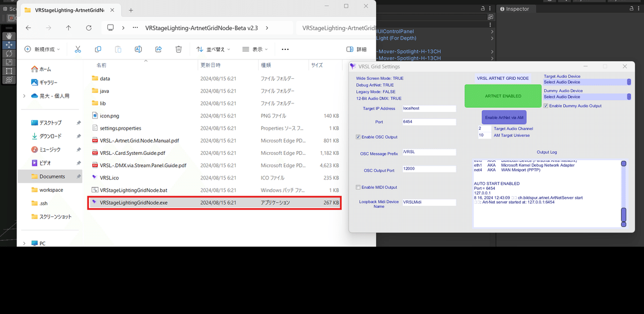This screenshot has width=644, height=314.
Task: Select the Move tool in Unity toolbar
Action: (9, 45)
